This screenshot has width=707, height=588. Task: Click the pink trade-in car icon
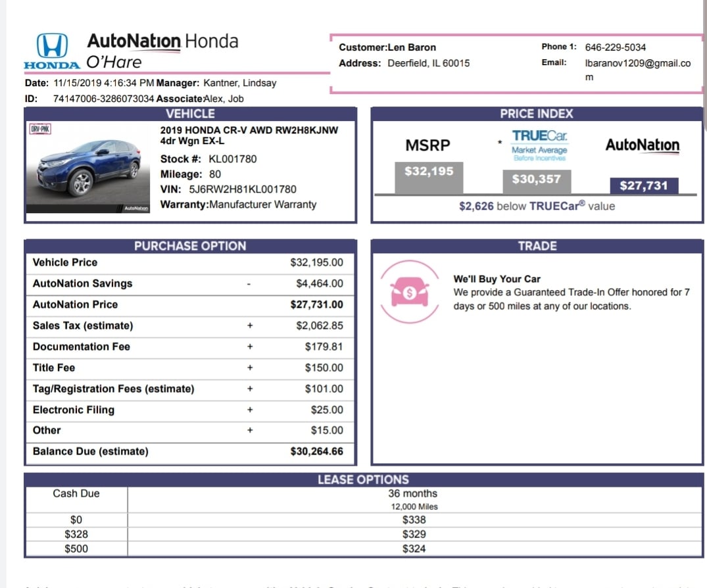pos(410,292)
